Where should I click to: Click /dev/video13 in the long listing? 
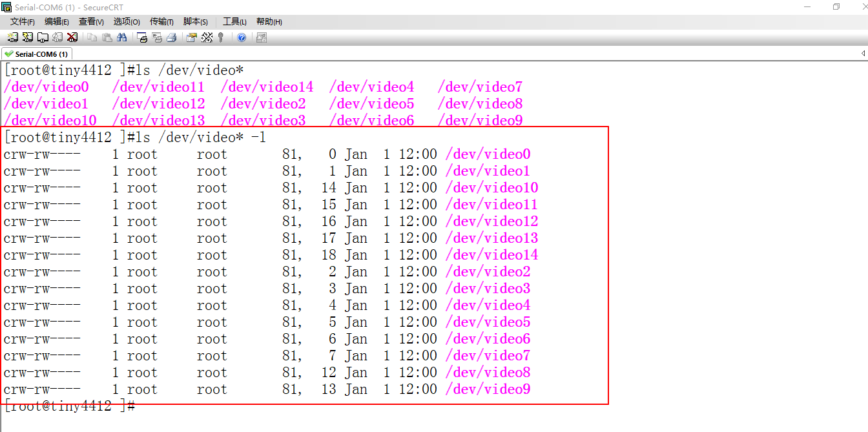click(491, 238)
